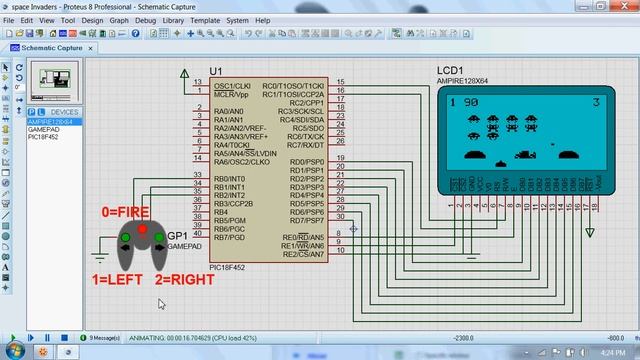Click the Zoom Out magnifier icon
This screenshot has width=640, height=360.
(x=211, y=33)
